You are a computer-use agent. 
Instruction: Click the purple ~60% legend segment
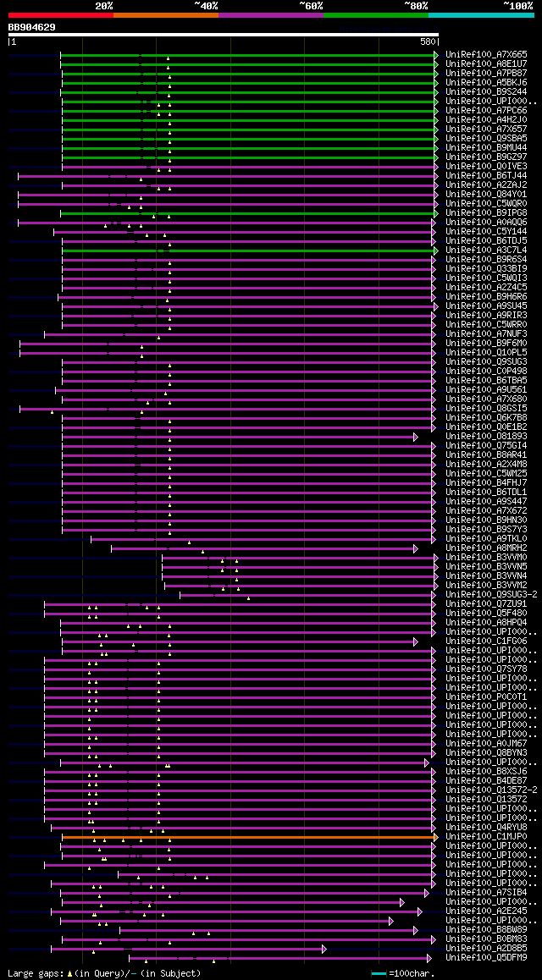(x=271, y=14)
